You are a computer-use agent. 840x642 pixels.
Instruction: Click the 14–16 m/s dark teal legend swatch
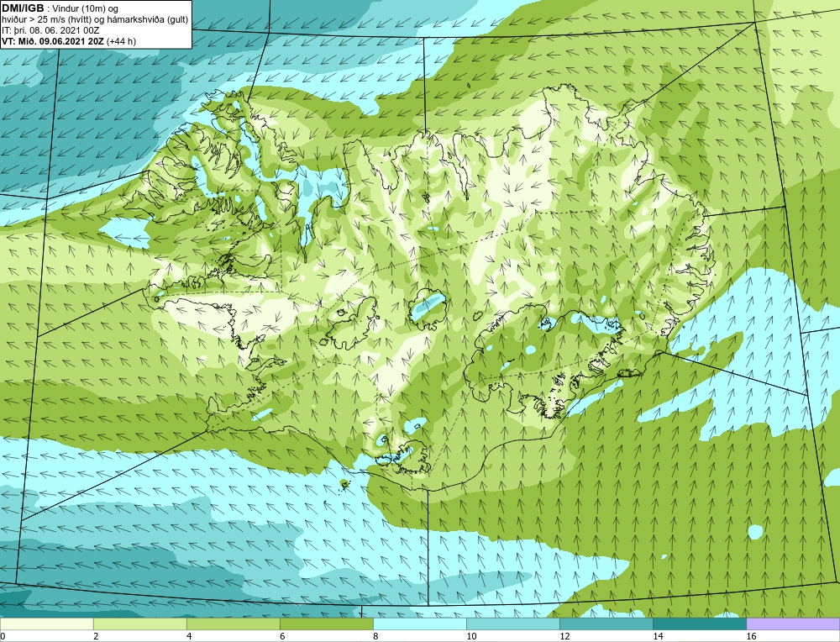(699, 624)
